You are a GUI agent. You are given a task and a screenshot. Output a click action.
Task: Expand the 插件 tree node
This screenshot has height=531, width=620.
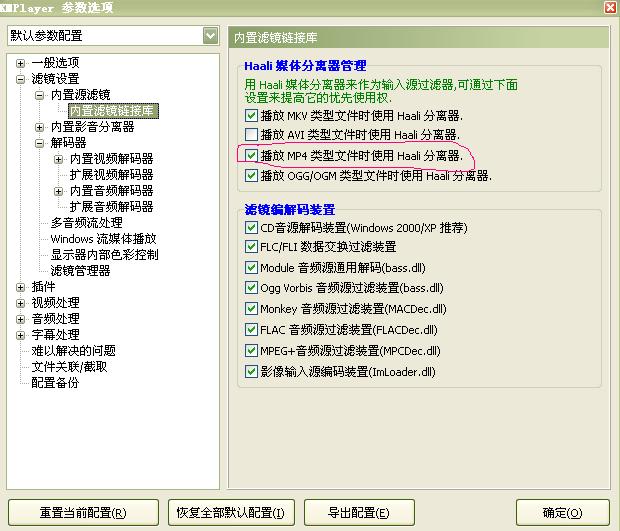[20, 287]
